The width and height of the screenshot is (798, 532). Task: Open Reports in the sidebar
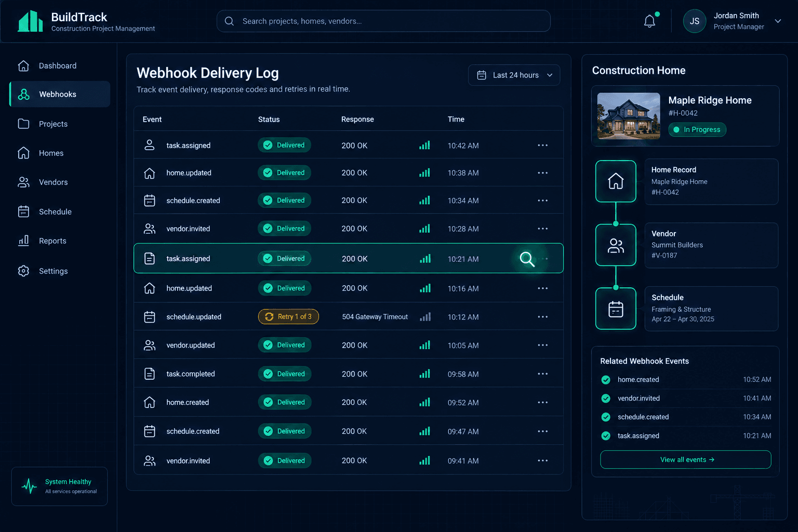(60, 241)
